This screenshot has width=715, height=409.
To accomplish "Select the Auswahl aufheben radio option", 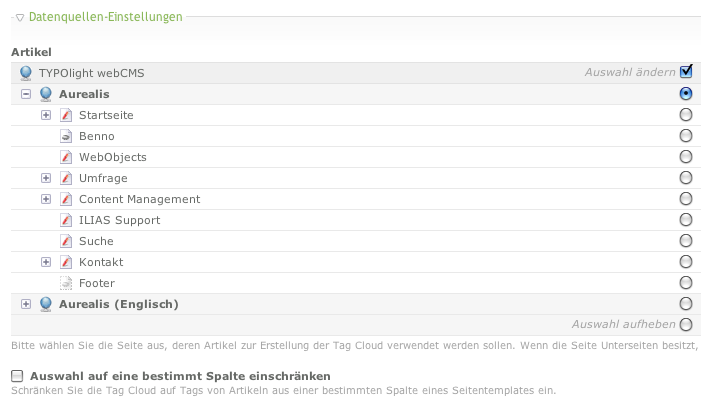I will pyautogui.click(x=686, y=324).
